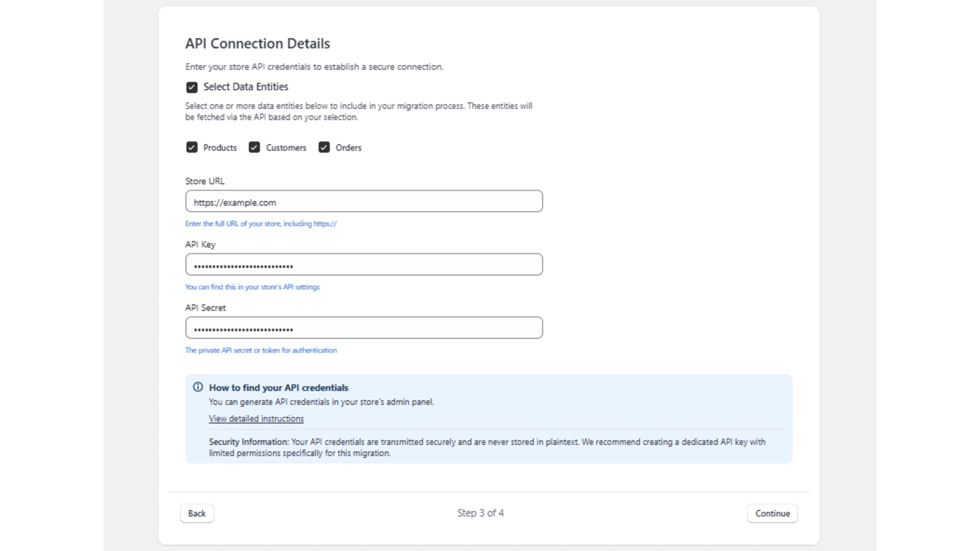Click the Back button

(197, 513)
